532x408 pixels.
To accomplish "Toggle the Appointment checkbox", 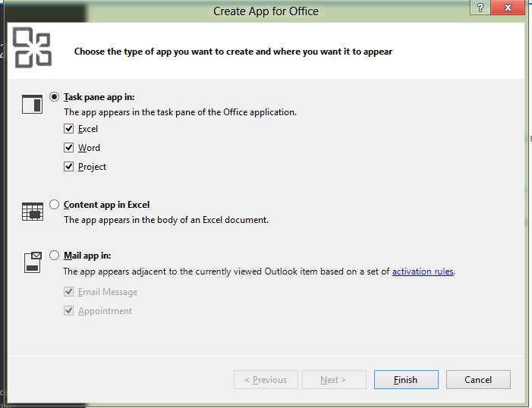I will (68, 311).
